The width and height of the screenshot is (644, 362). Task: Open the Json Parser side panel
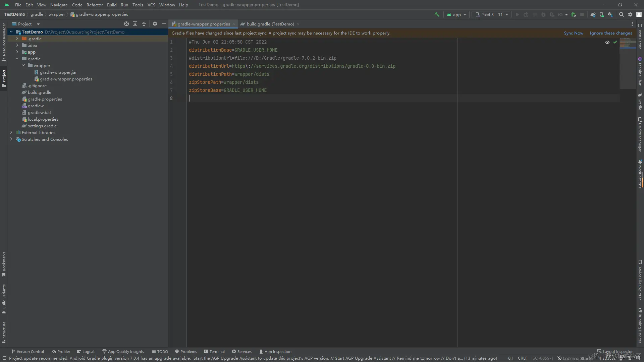coord(640,36)
